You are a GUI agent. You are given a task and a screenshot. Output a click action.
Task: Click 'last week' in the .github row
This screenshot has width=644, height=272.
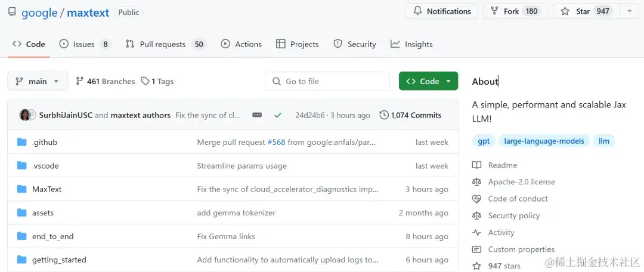(432, 143)
